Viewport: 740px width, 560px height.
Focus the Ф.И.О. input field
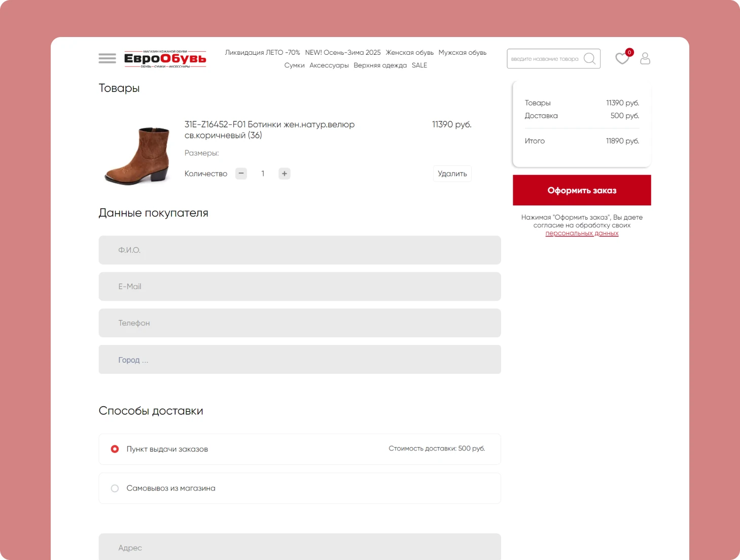299,250
